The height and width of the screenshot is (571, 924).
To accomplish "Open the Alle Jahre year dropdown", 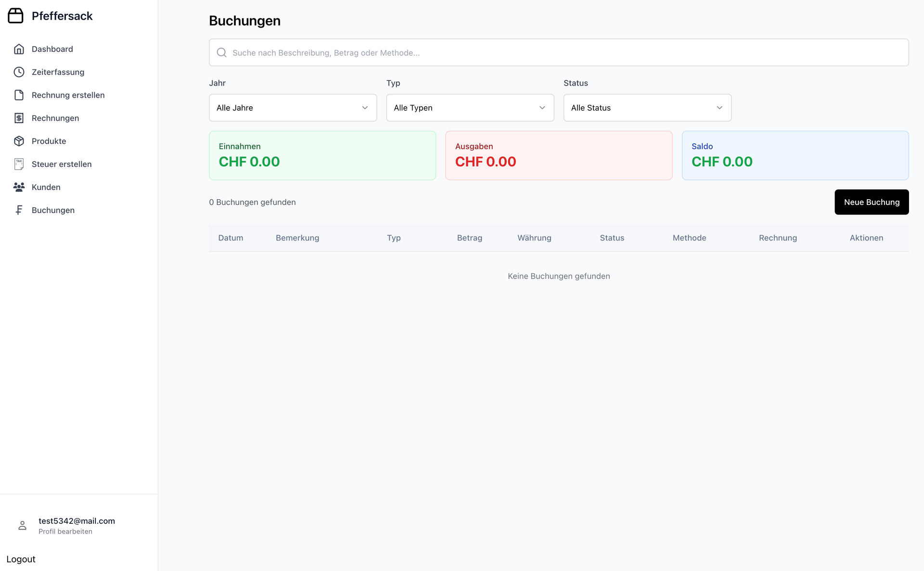I will point(293,108).
